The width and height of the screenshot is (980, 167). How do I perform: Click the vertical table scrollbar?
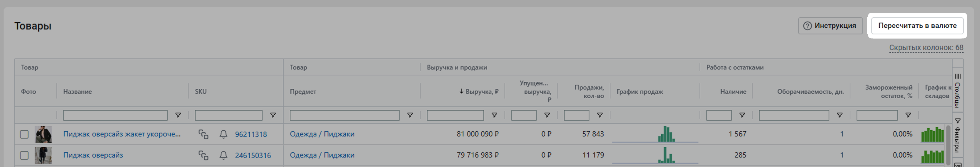[948, 145]
